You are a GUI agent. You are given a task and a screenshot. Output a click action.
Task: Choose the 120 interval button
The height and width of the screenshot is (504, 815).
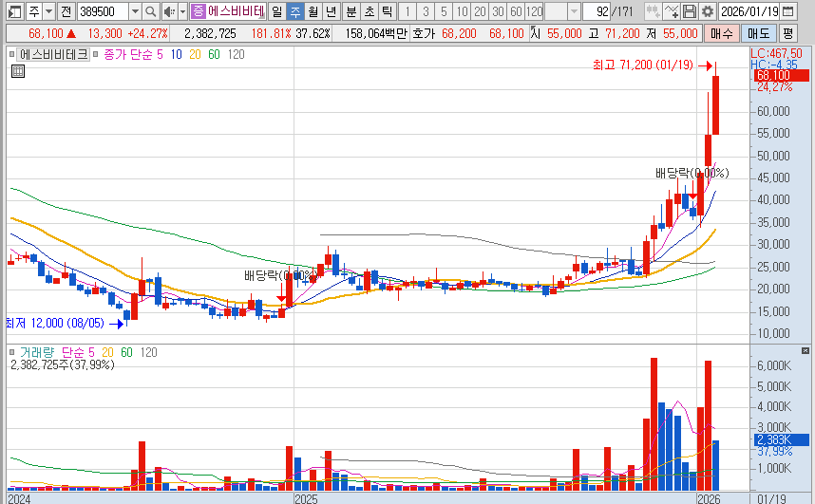point(535,10)
